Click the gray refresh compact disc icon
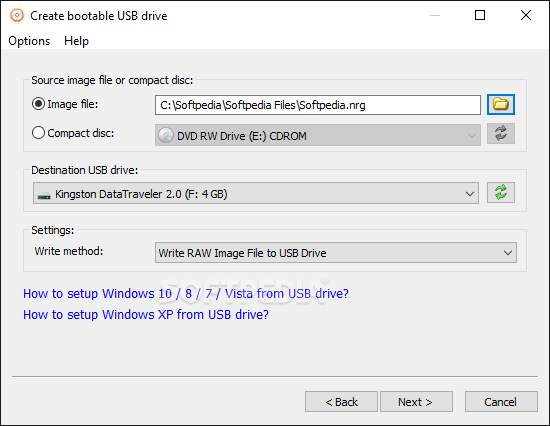Screen dimensions: 550x426 (501, 133)
